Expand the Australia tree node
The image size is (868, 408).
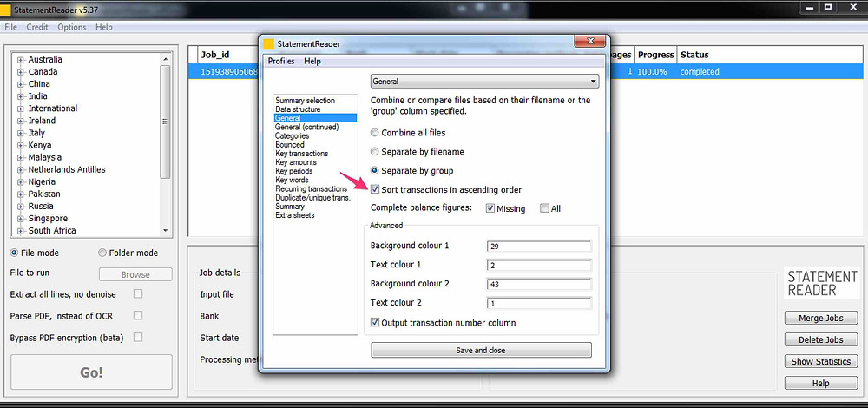point(21,60)
